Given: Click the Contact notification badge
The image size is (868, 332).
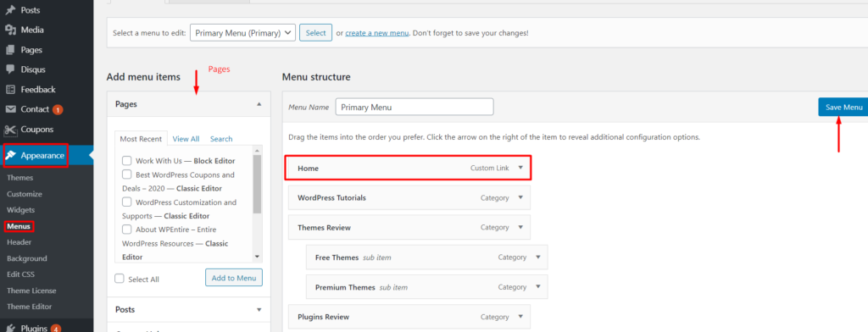Looking at the screenshot, I should point(58,110).
